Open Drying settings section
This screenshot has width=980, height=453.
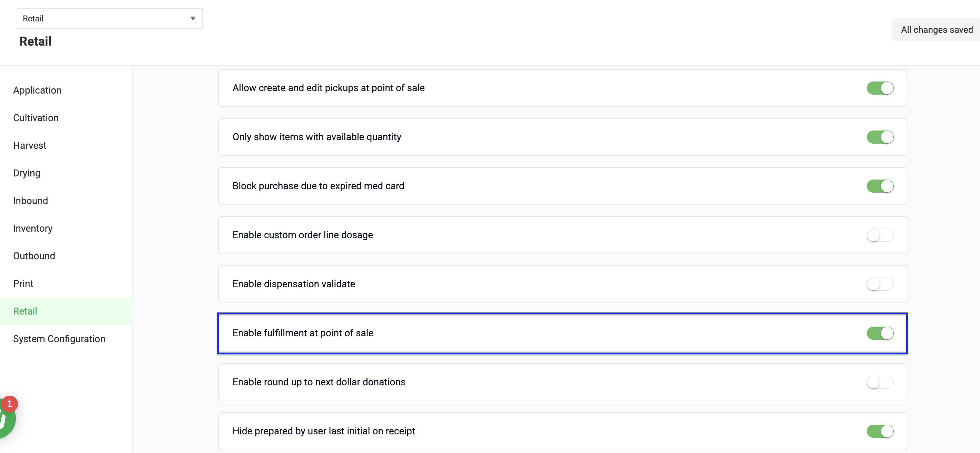[27, 173]
